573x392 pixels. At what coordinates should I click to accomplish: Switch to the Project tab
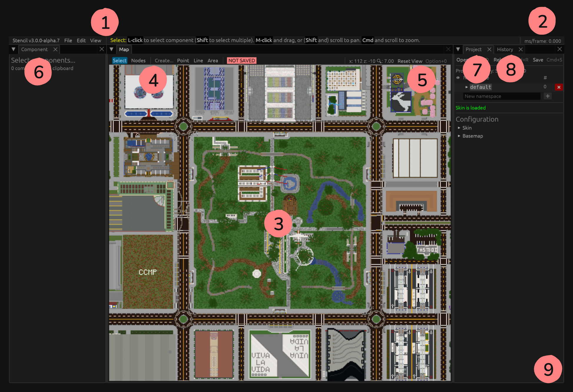473,49
